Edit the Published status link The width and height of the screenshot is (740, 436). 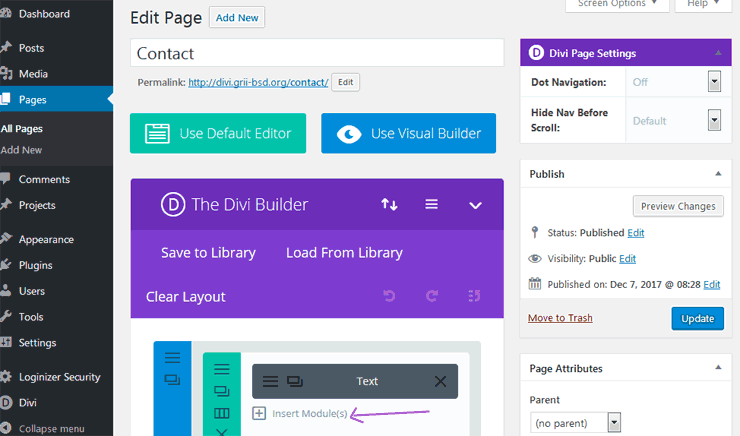point(636,233)
